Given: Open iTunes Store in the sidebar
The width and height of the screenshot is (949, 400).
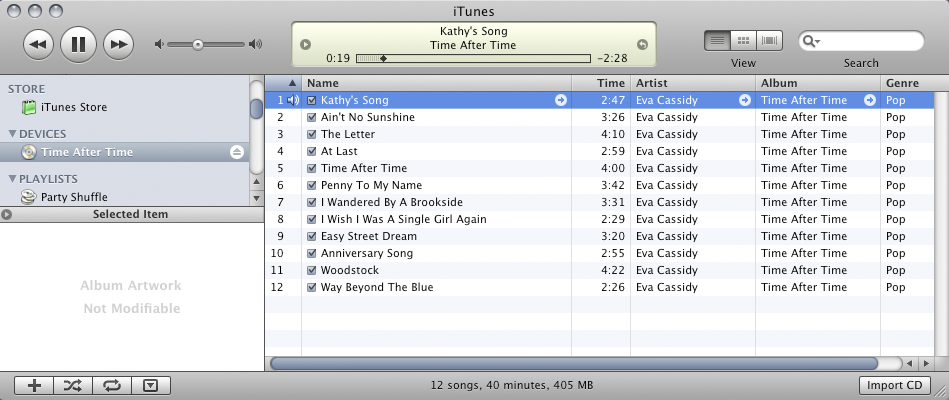Looking at the screenshot, I should (x=73, y=107).
